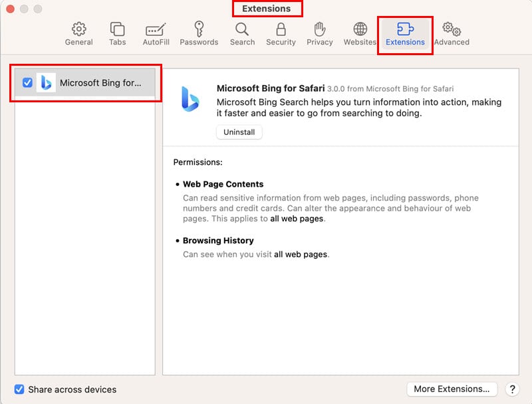Open the Passwords key icon pane
The width and height of the screenshot is (532, 404).
[x=199, y=34]
